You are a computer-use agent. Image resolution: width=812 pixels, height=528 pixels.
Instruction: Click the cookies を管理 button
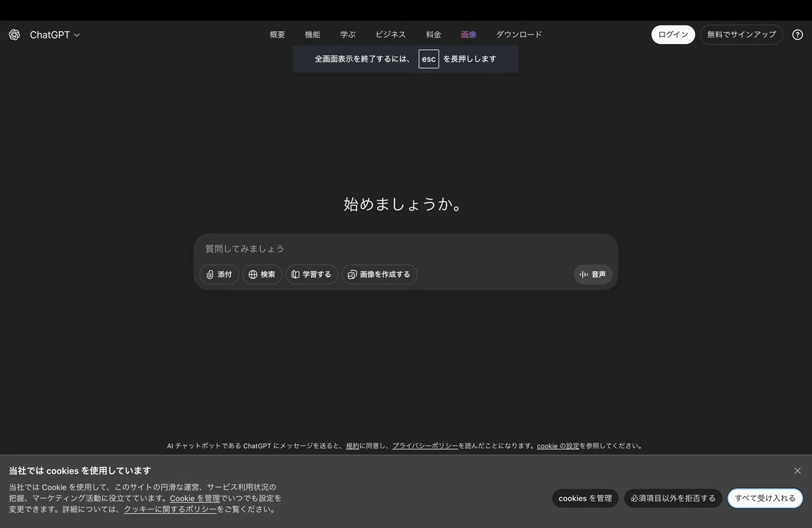point(585,498)
